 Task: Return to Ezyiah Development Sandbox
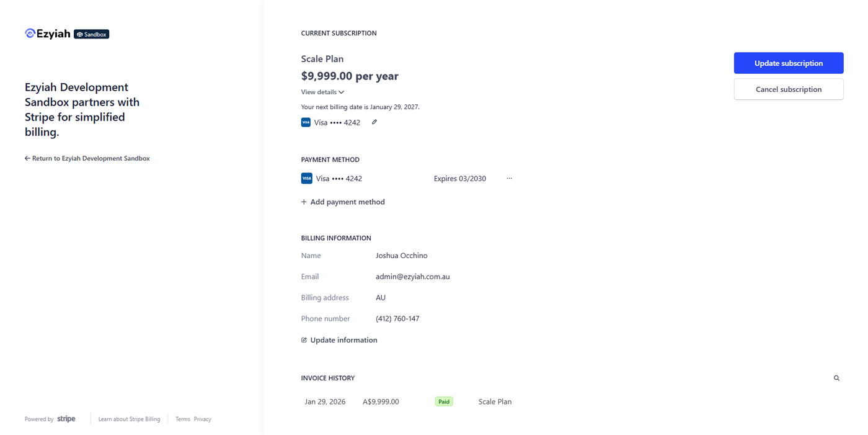tap(87, 158)
